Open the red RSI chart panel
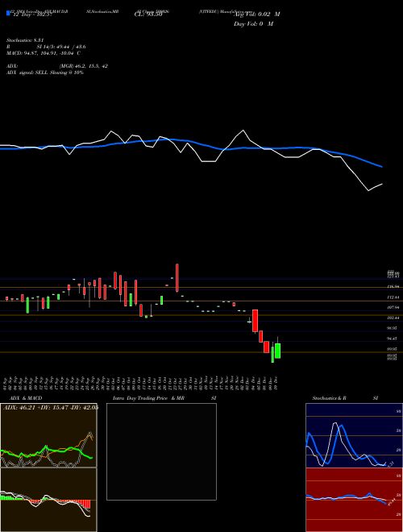Image resolution: width=403 pixels, height=532 pixels. (x=354, y=500)
